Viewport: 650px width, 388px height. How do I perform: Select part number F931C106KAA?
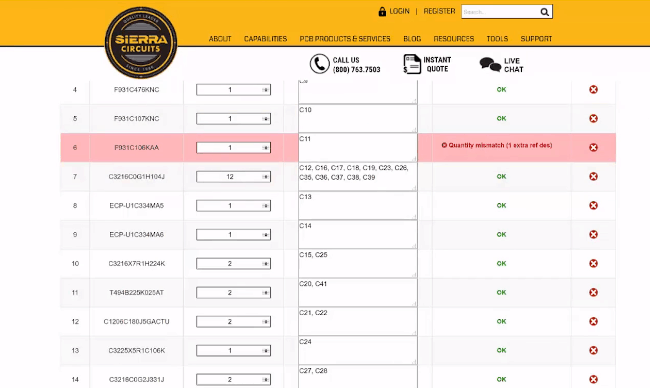pyautogui.click(x=136, y=148)
